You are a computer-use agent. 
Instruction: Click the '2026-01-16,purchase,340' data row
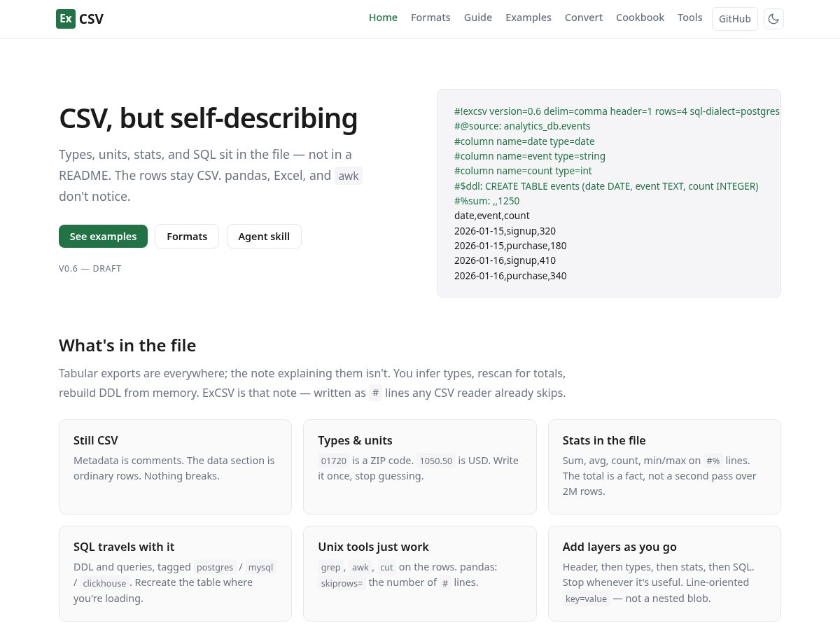(510, 276)
